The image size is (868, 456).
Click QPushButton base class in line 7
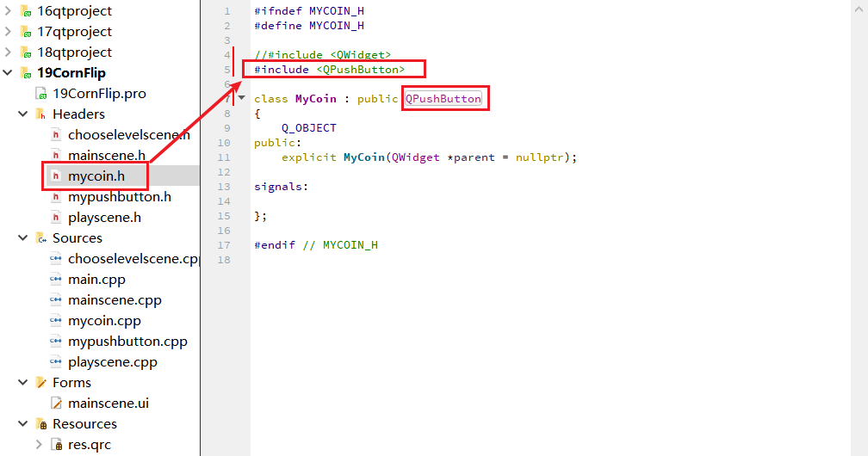pos(443,98)
